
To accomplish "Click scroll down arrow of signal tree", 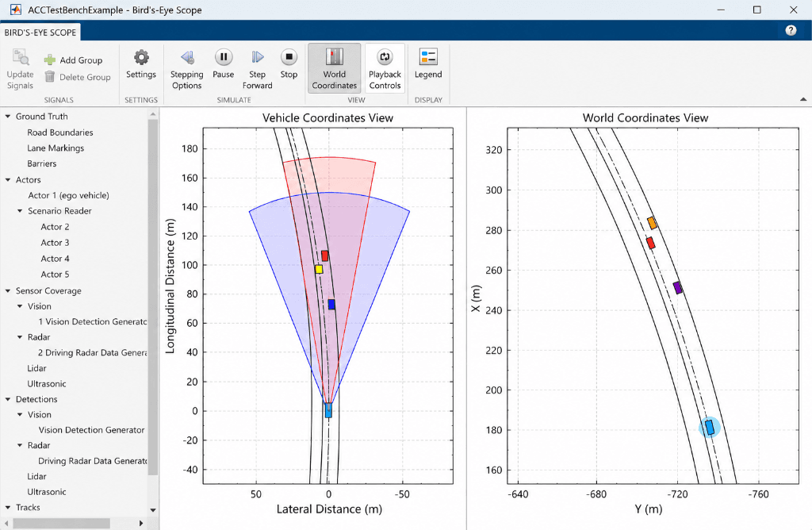I will [x=153, y=510].
